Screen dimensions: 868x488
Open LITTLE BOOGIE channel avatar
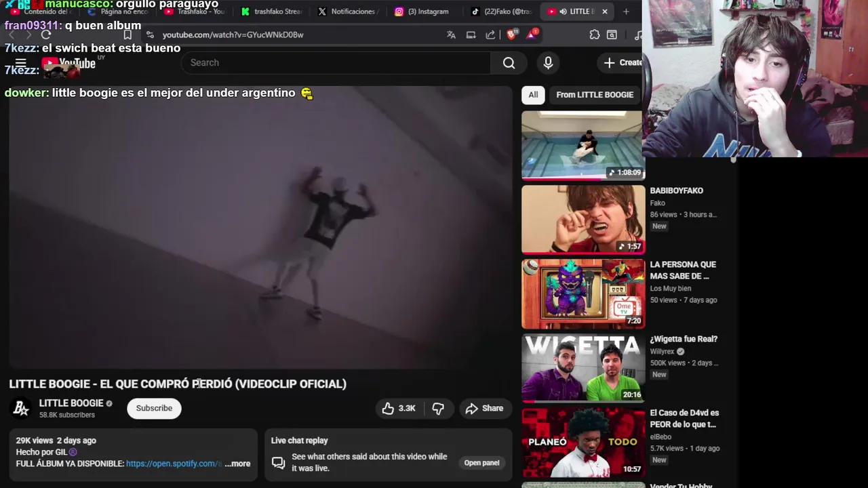tap(21, 408)
